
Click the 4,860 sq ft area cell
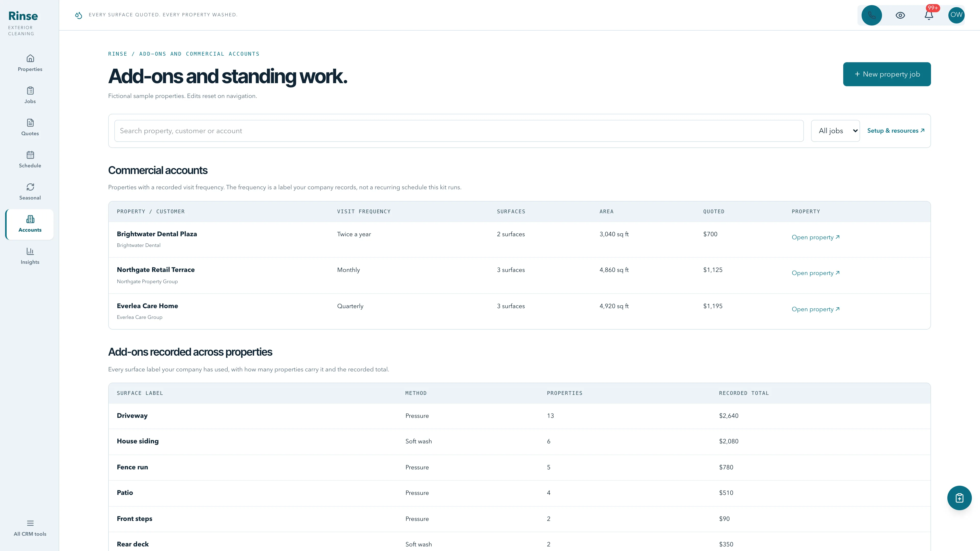pyautogui.click(x=614, y=270)
